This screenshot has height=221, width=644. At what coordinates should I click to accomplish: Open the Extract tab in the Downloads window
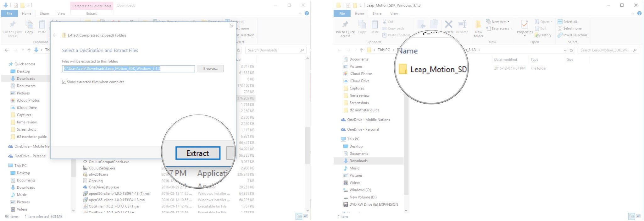pyautogui.click(x=92, y=13)
